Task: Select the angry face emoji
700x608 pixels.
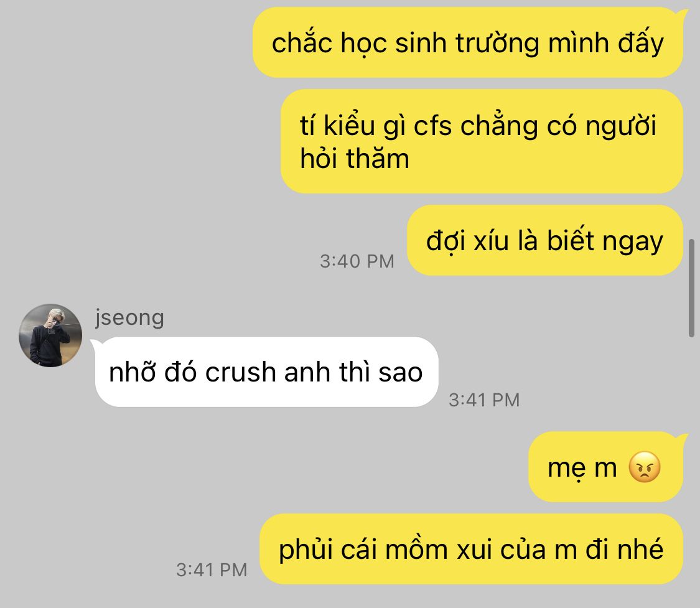Action: (644, 467)
